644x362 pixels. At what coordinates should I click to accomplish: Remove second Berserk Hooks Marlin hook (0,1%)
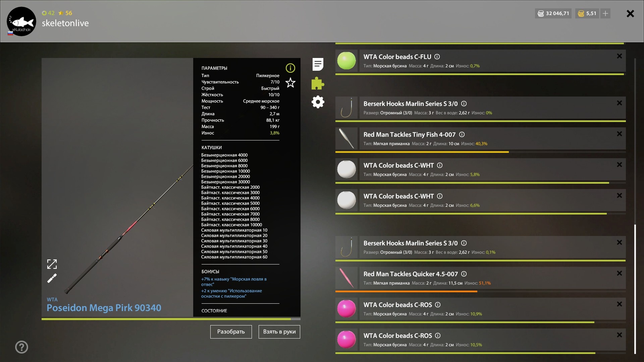(x=619, y=242)
